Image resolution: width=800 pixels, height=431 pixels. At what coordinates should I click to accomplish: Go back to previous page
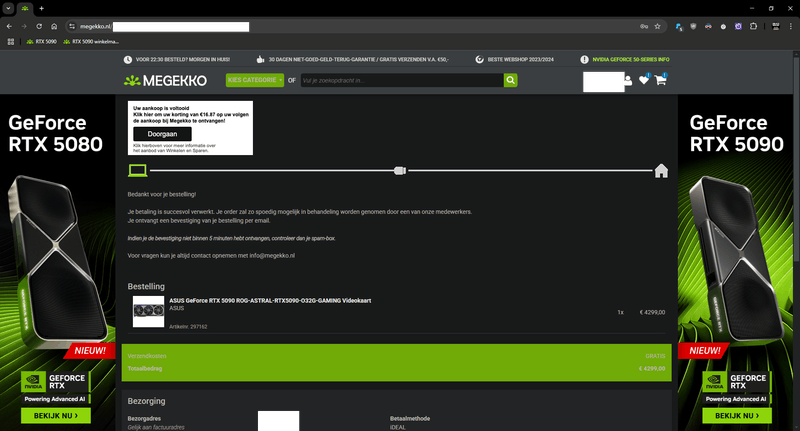click(9, 26)
